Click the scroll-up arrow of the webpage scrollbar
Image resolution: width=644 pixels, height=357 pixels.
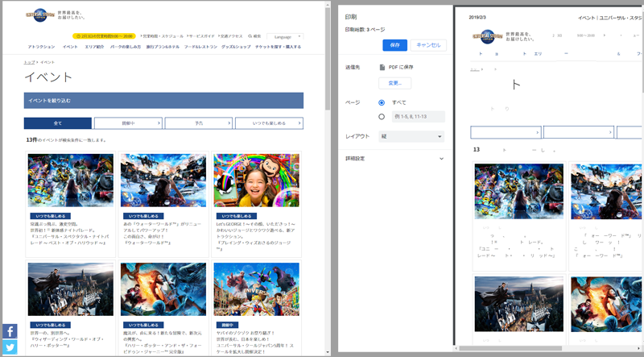[328, 5]
